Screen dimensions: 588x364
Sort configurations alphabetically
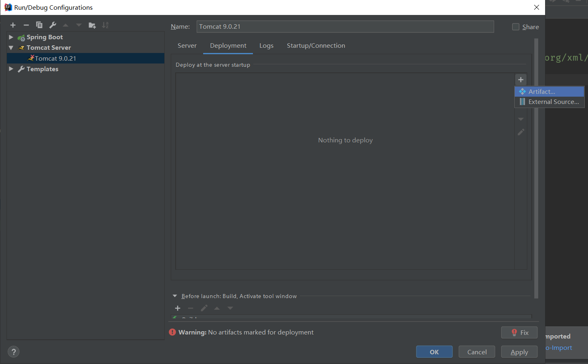[x=106, y=25]
